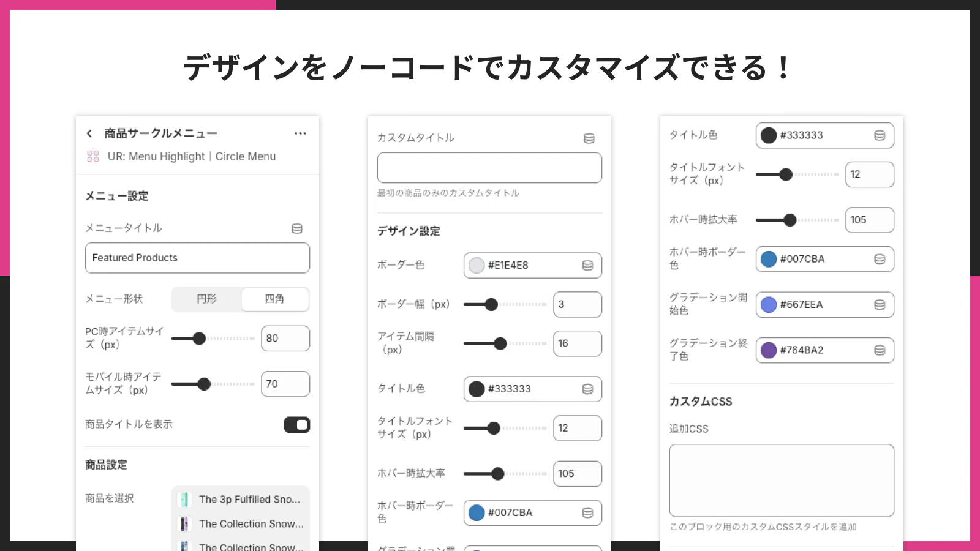Open dynamic source for グラデーション開始色
This screenshot has width=980, height=551.
click(880, 304)
